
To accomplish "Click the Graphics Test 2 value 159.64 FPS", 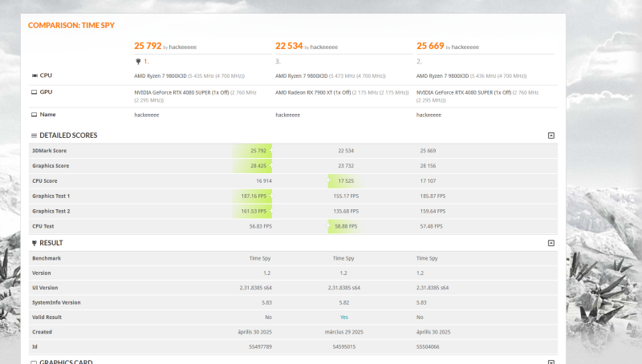I will (433, 211).
